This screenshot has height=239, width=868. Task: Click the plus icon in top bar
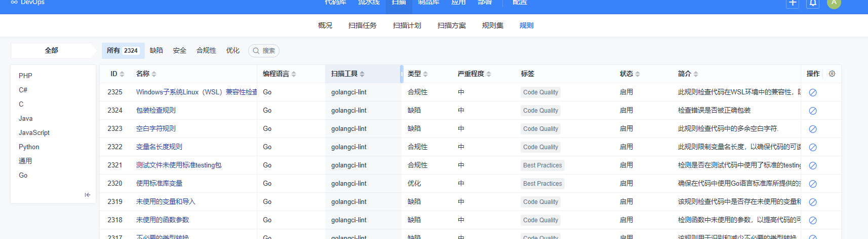[793, 3]
